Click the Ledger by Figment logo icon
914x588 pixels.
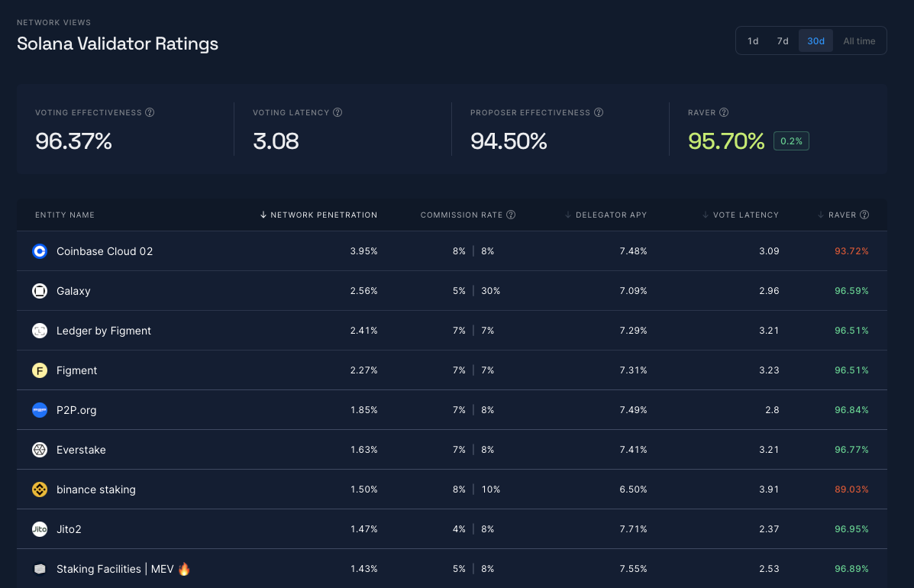40,331
